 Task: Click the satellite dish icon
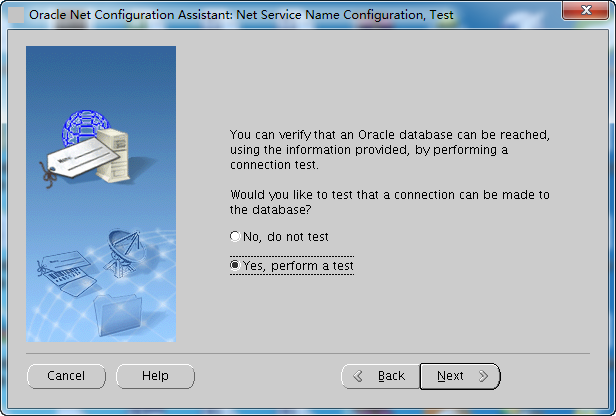tap(124, 252)
